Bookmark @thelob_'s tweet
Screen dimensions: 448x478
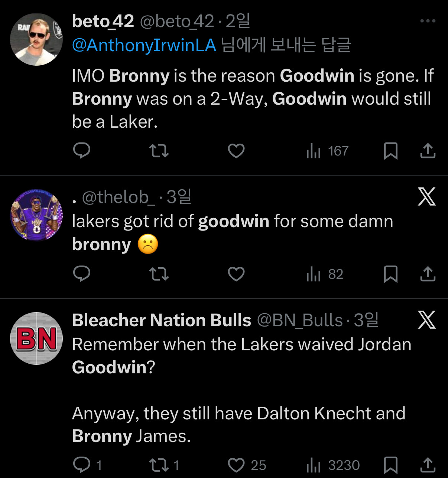(x=390, y=274)
